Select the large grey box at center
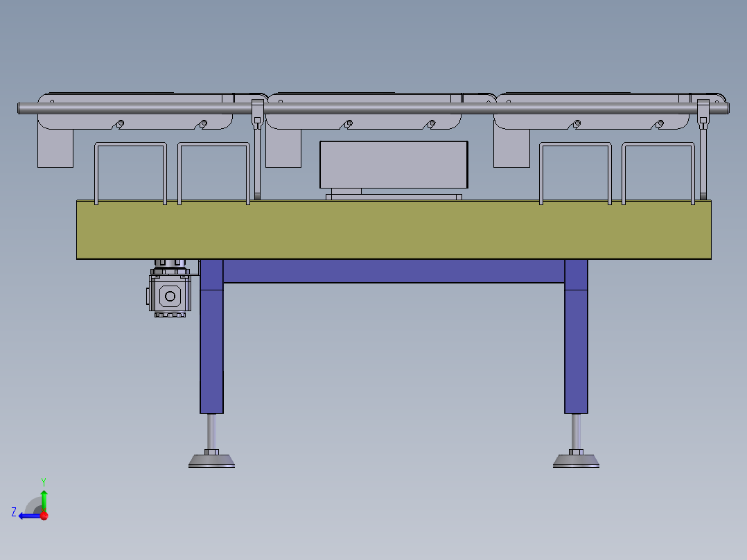The height and width of the screenshot is (560, 747). click(x=394, y=165)
